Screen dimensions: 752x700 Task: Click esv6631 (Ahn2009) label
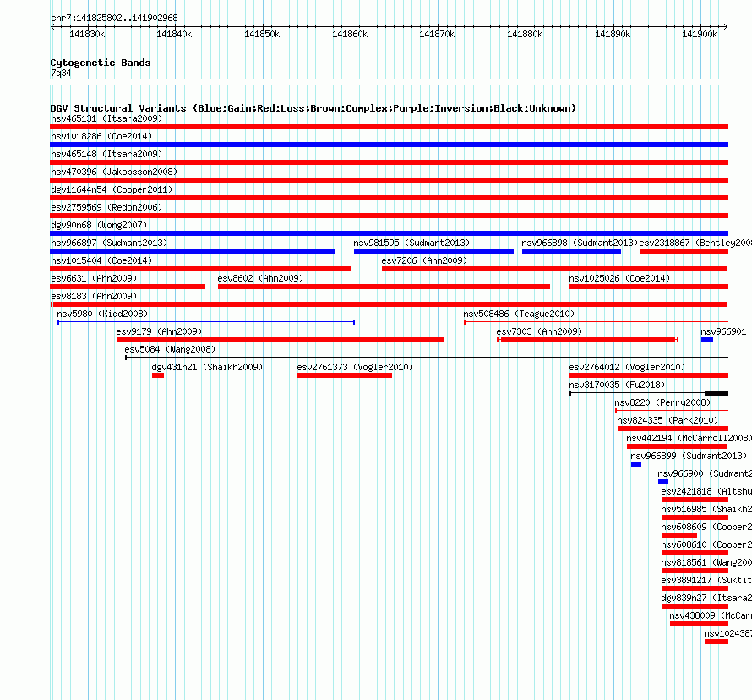click(94, 278)
